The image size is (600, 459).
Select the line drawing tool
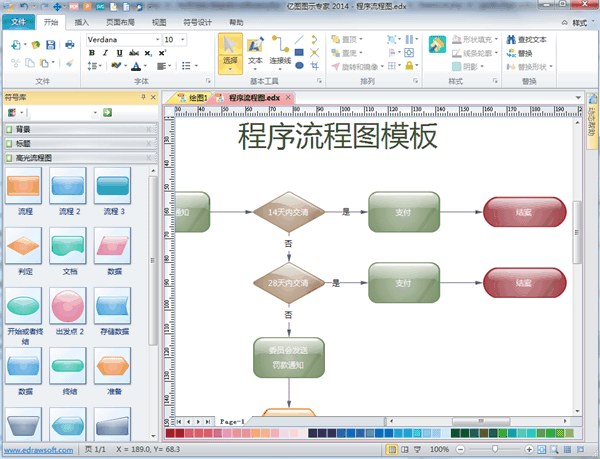(x=299, y=39)
